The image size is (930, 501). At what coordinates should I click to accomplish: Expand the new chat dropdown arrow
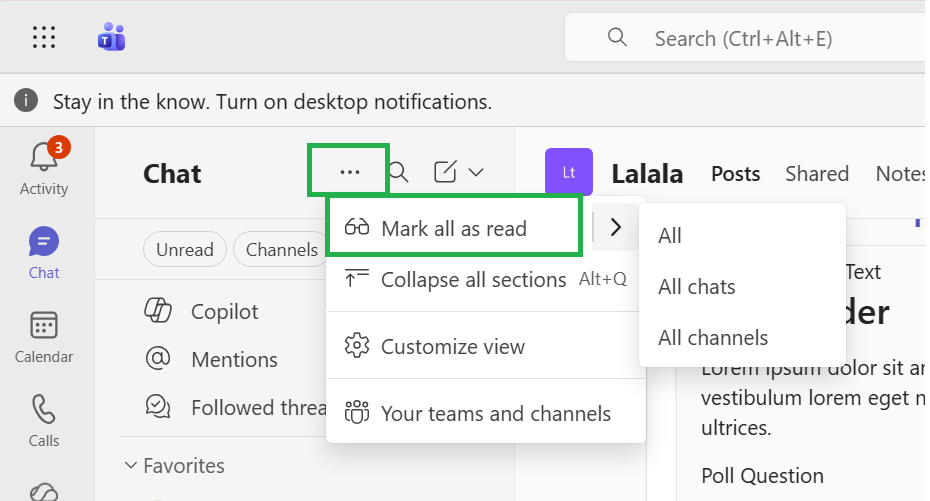[476, 172]
